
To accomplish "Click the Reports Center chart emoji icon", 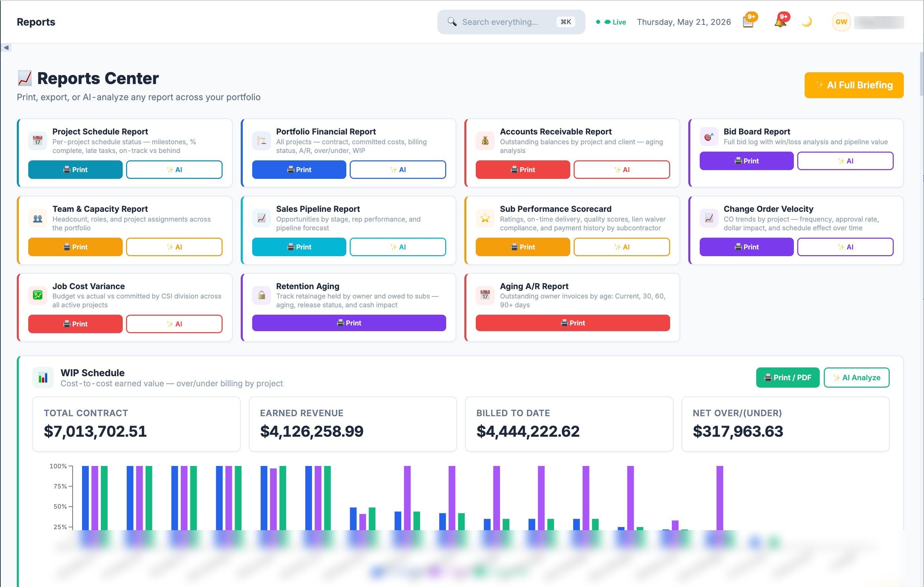I will point(25,78).
